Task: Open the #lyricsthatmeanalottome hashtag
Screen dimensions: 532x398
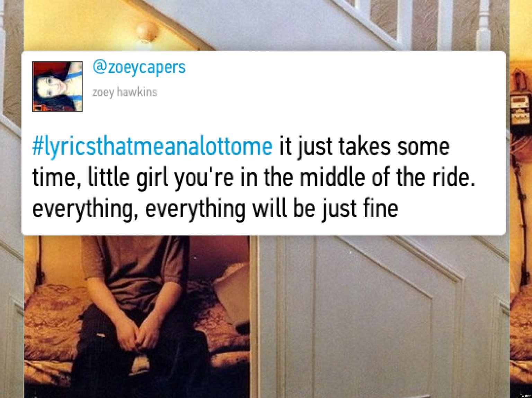Action: 152,147
